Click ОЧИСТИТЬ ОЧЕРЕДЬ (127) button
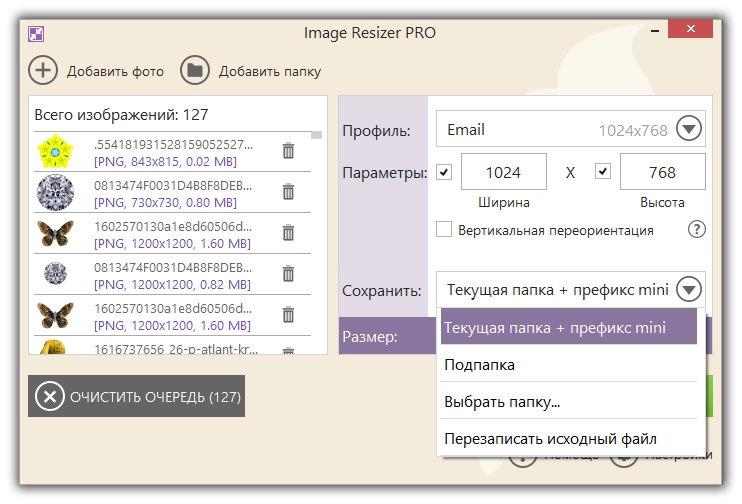Image resolution: width=742 pixels, height=504 pixels. pyautogui.click(x=136, y=397)
